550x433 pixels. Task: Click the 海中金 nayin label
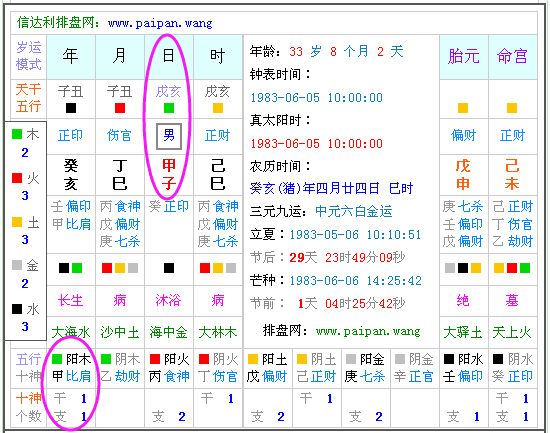point(169,332)
